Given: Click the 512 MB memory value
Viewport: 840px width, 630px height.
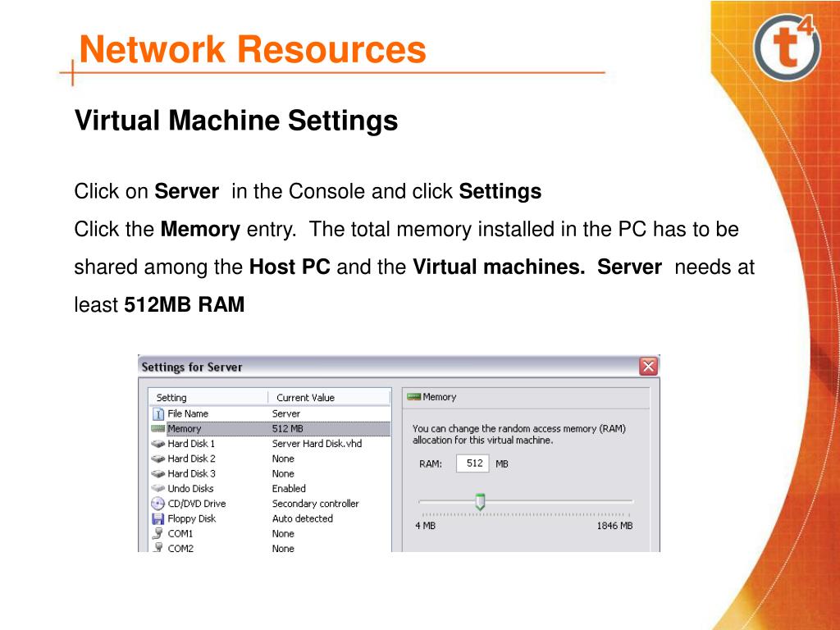Looking at the screenshot, I should (288, 428).
